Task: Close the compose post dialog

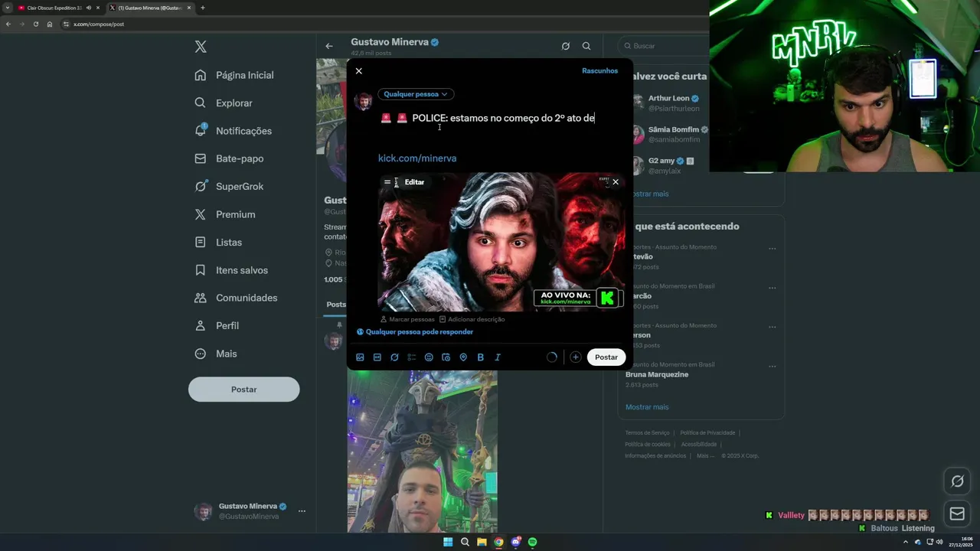Action: click(x=359, y=71)
